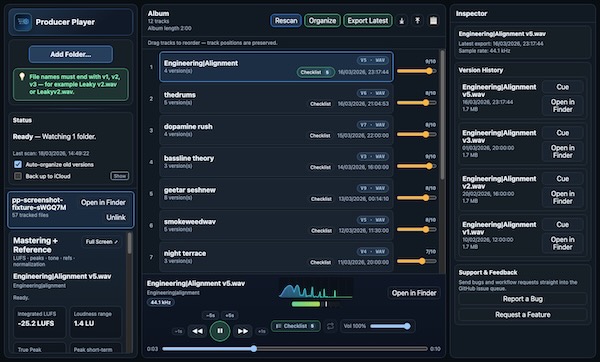Click Integrated LUFS -25.2 LUFS readout
The width and height of the screenshot is (600, 362).
click(x=39, y=322)
